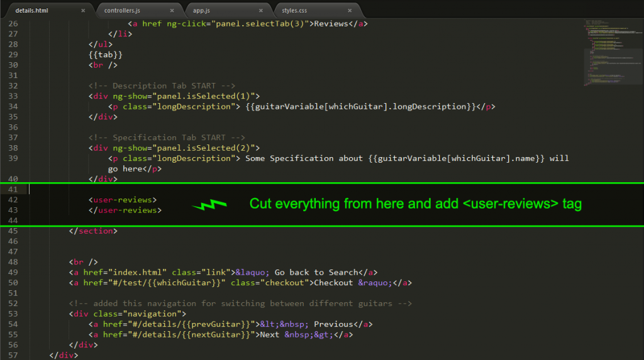Click guitarVariable[whichGuitar].longDescription expression
This screenshot has height=360, width=644.
click(x=360, y=107)
